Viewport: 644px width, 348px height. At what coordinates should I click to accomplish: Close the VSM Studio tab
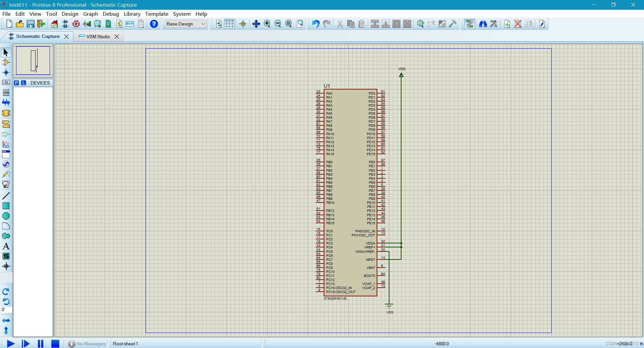pos(117,37)
